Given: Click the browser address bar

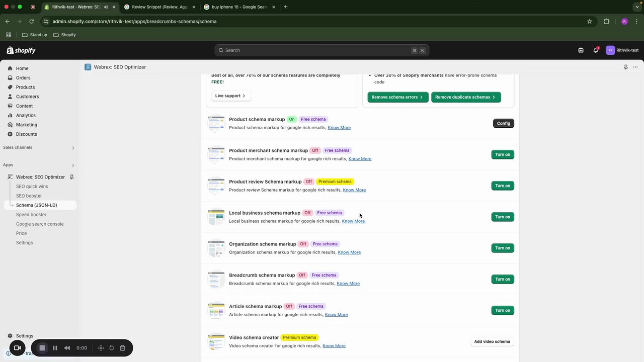Looking at the screenshot, I should tap(312, 22).
